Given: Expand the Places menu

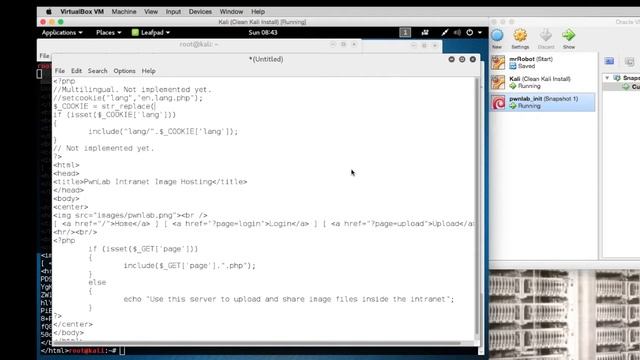Looking at the screenshot, I should coord(108,32).
